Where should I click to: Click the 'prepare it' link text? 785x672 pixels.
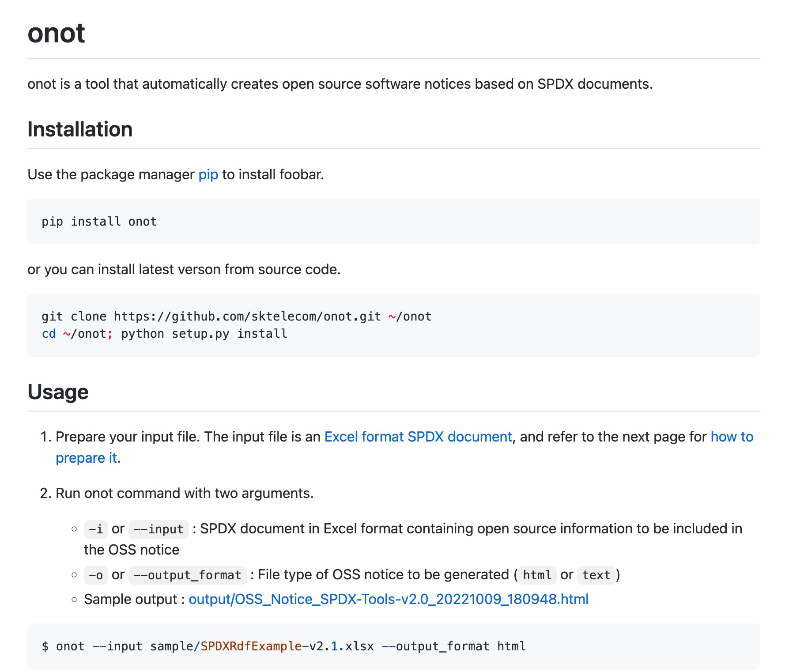click(86, 458)
